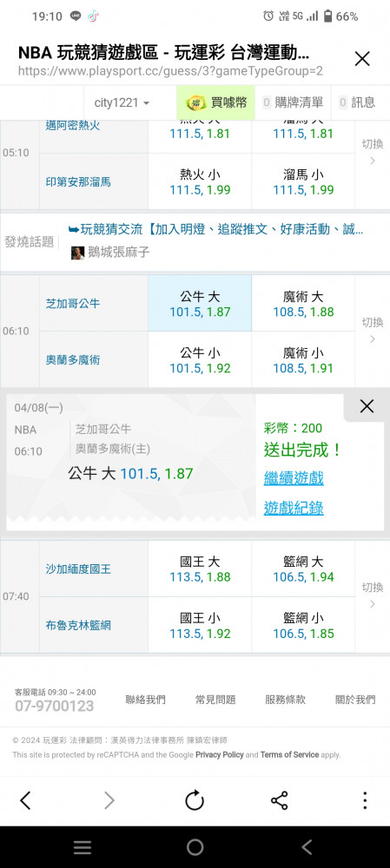The width and height of the screenshot is (390, 868).
Task: Open the 聯絡我們 footer link
Action: coord(145,700)
